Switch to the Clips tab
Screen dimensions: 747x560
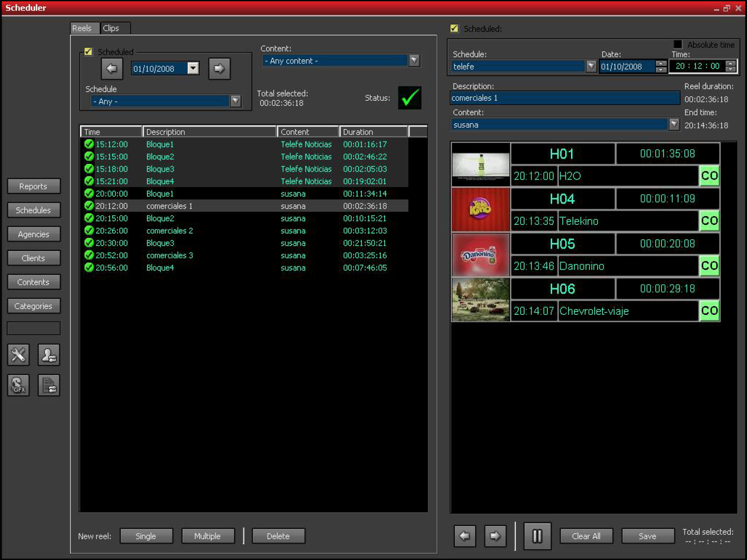111,28
